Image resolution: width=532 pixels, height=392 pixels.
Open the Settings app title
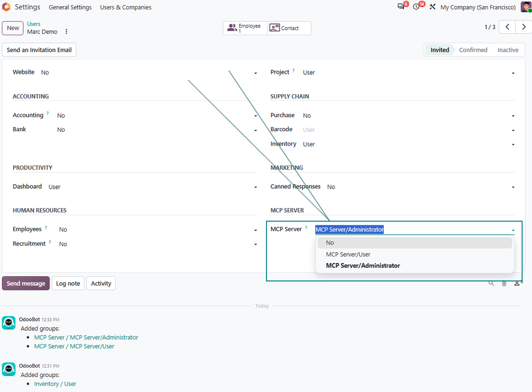(x=27, y=7)
